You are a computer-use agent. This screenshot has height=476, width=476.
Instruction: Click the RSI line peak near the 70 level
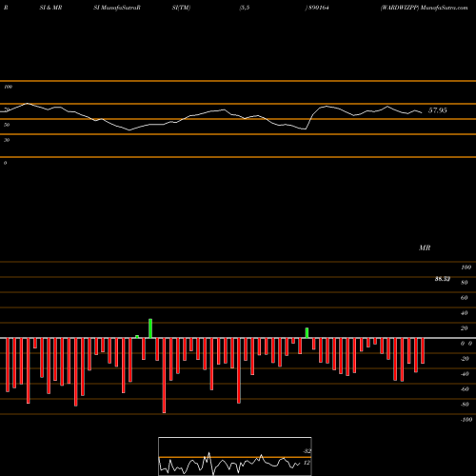28,104
